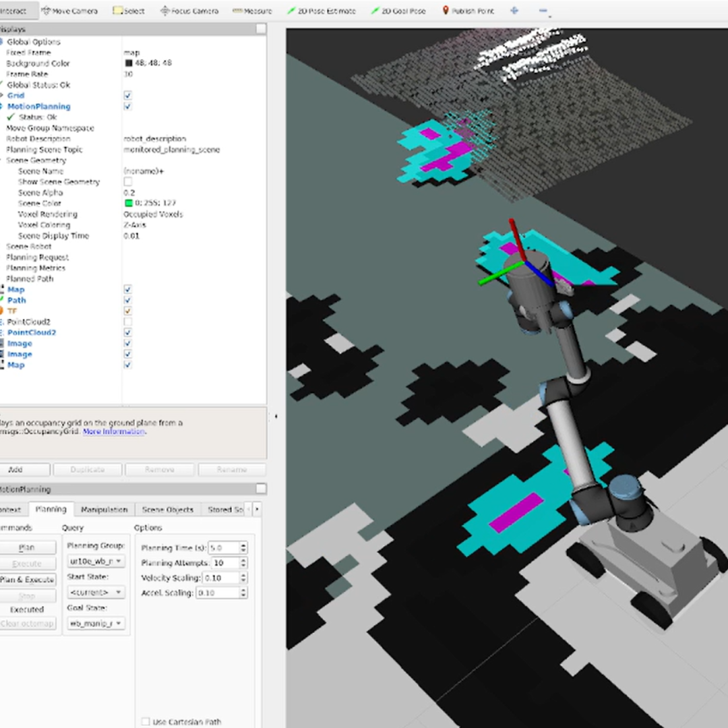Toggle the TF display checkbox
Image resolution: width=728 pixels, height=728 pixels.
click(x=127, y=311)
